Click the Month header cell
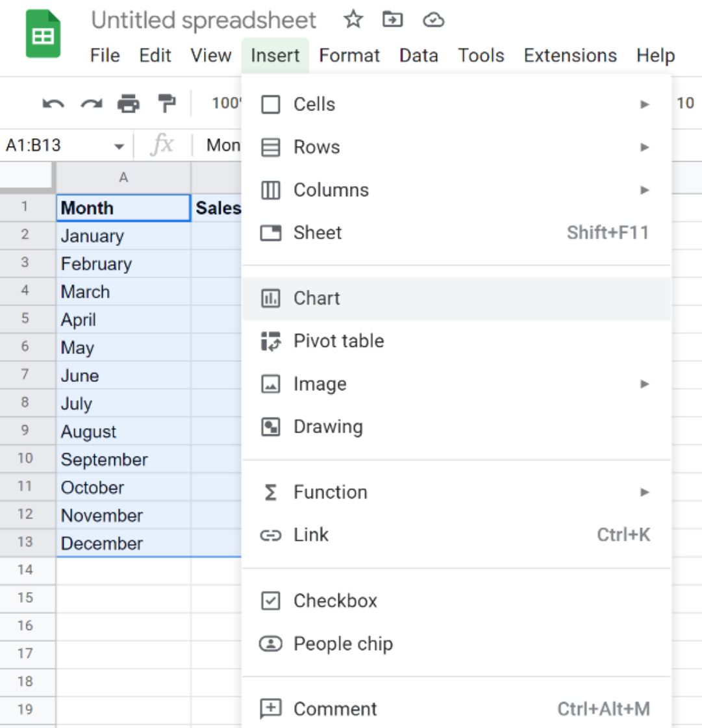Screen dimensions: 702x728 coord(123,208)
